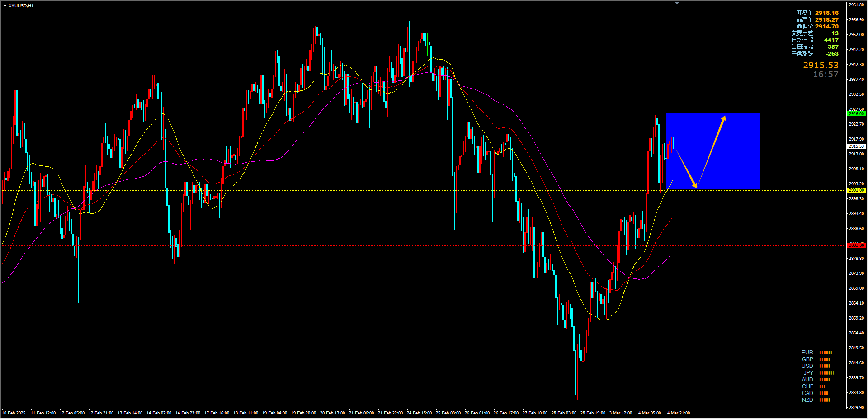868x419 pixels.
Task: Click the 16:57 candle countdown timer
Action: coord(826,75)
